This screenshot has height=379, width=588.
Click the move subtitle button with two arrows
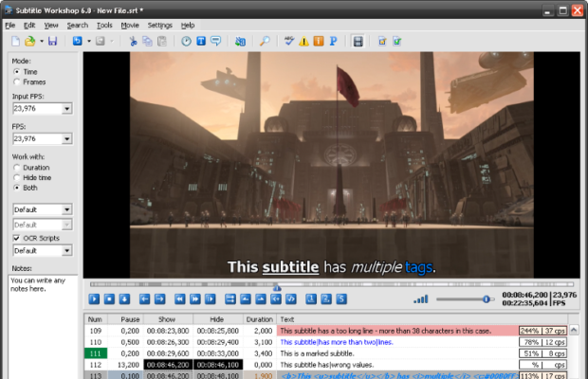[230, 298]
